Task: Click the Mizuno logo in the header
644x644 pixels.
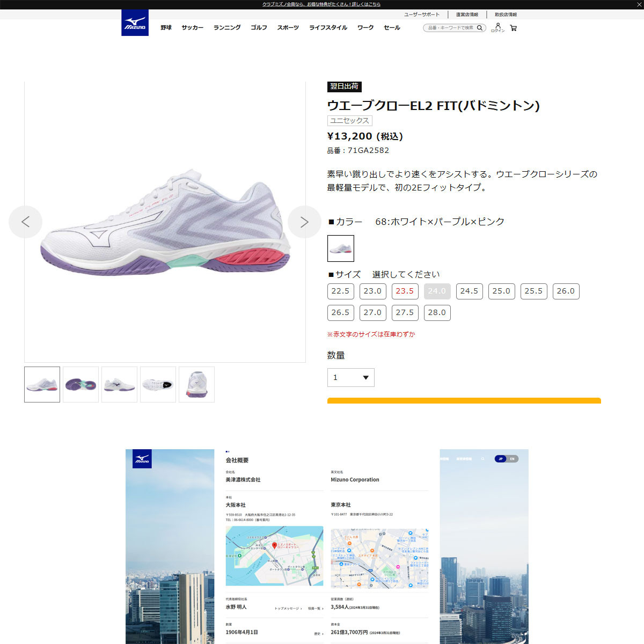Action: pos(135,23)
